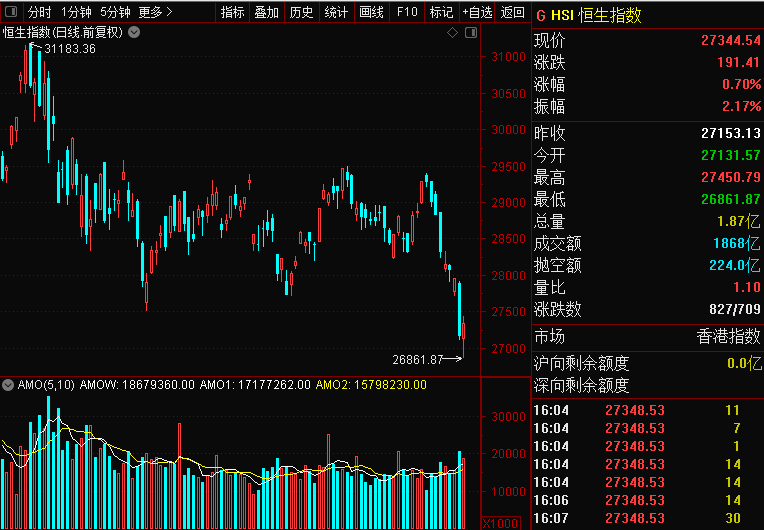Toggle the chart panel layout icon
The height and width of the screenshot is (530, 764).
click(x=471, y=33)
